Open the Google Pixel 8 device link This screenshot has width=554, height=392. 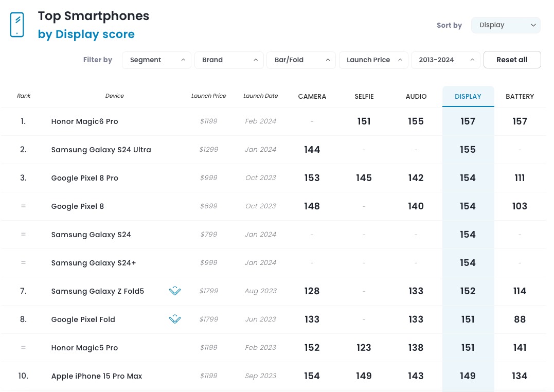[x=77, y=206]
